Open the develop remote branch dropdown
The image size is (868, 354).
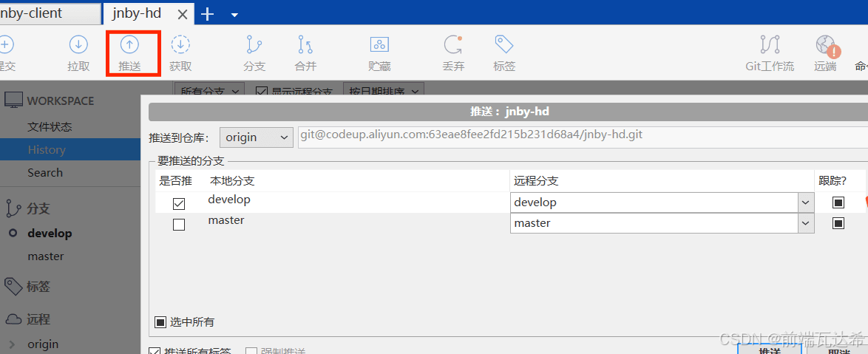pyautogui.click(x=805, y=202)
